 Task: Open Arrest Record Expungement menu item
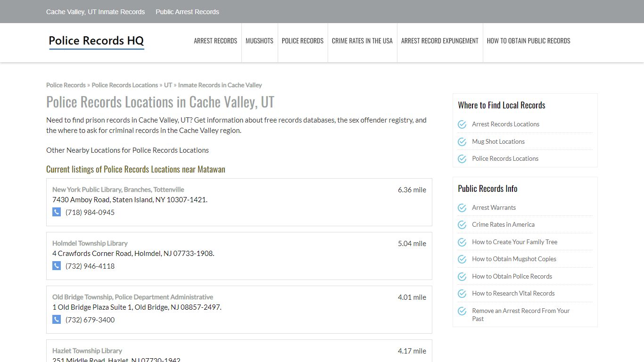click(x=440, y=41)
